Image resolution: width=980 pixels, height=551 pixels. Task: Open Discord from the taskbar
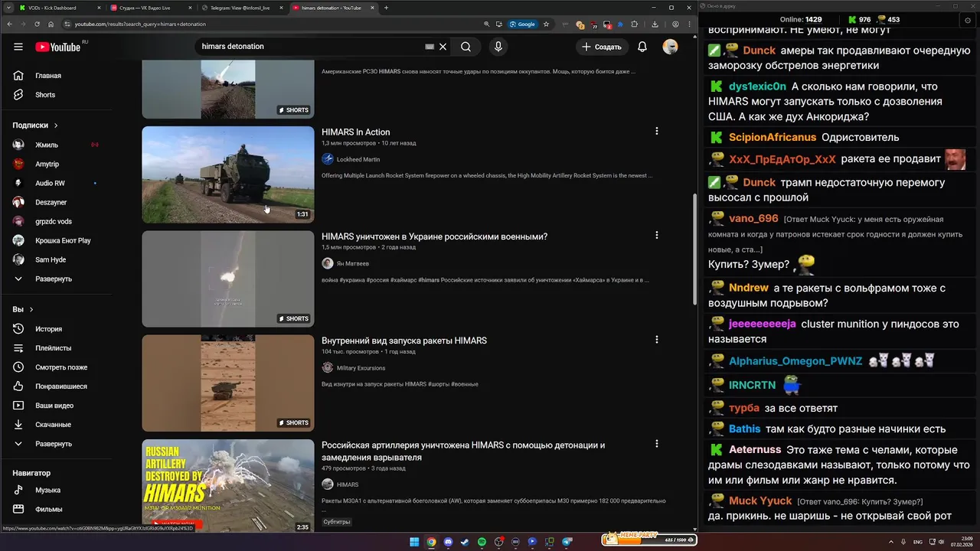coord(448,542)
